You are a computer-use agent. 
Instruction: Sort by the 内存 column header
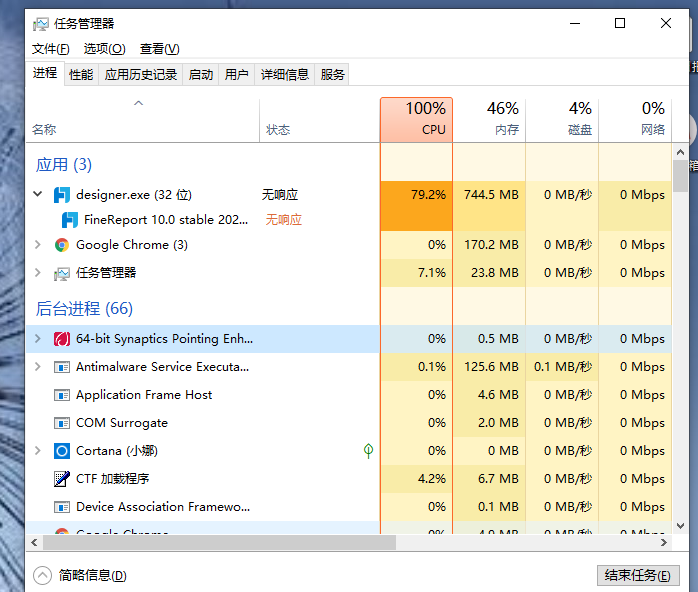coord(489,120)
